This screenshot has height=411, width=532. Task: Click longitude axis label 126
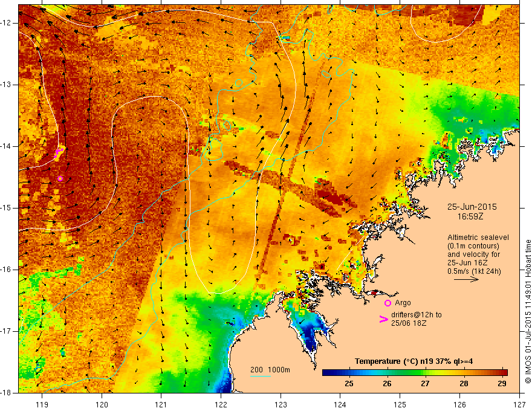[x=459, y=404]
